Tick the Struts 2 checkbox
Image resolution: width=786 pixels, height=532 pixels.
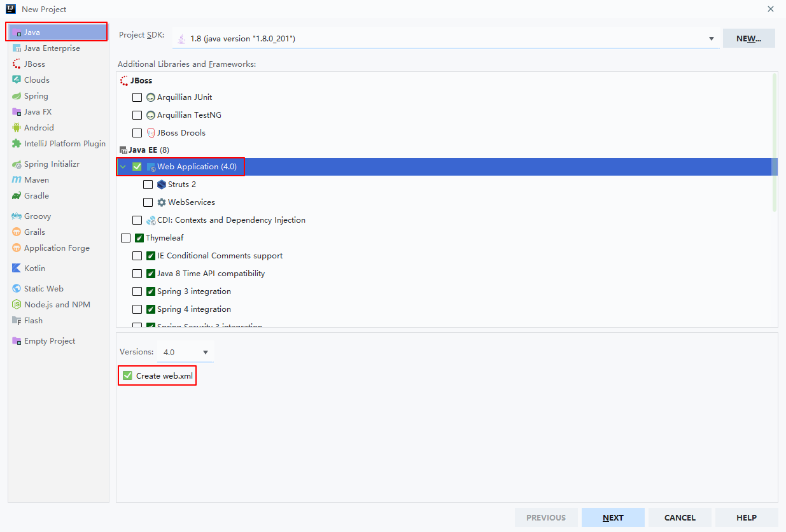coord(148,185)
